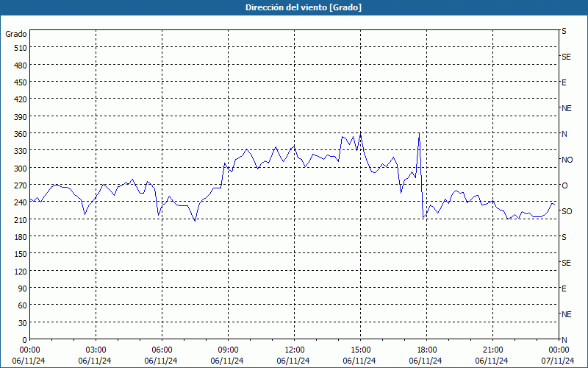The width and height of the screenshot is (588, 368).
Task: Select the 480 value on the degree axis
Action: coord(21,66)
